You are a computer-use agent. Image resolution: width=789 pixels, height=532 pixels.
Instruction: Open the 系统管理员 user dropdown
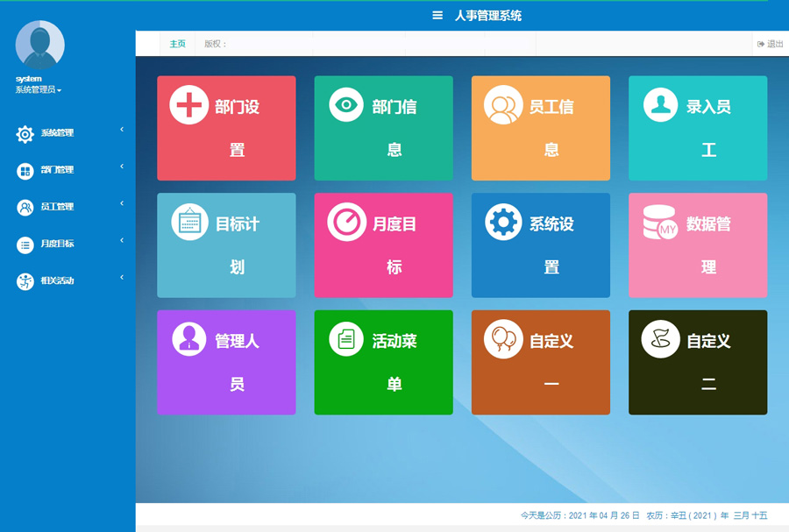click(40, 90)
